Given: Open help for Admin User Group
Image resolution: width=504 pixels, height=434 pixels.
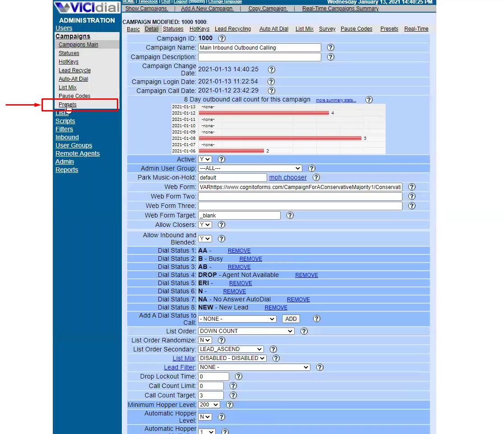Looking at the screenshot, I should click(x=311, y=168).
